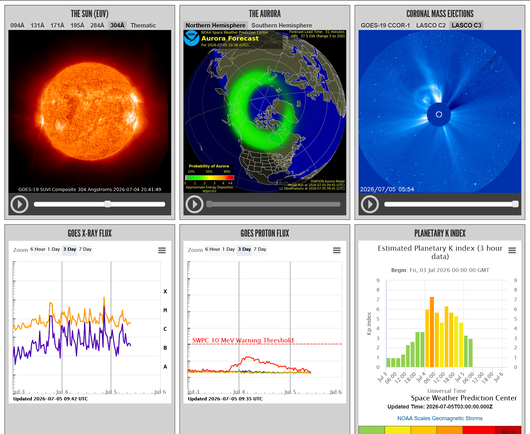This screenshot has width=530, height=434.
Task: Click the NOAA logo on aurora image
Action: point(192,38)
